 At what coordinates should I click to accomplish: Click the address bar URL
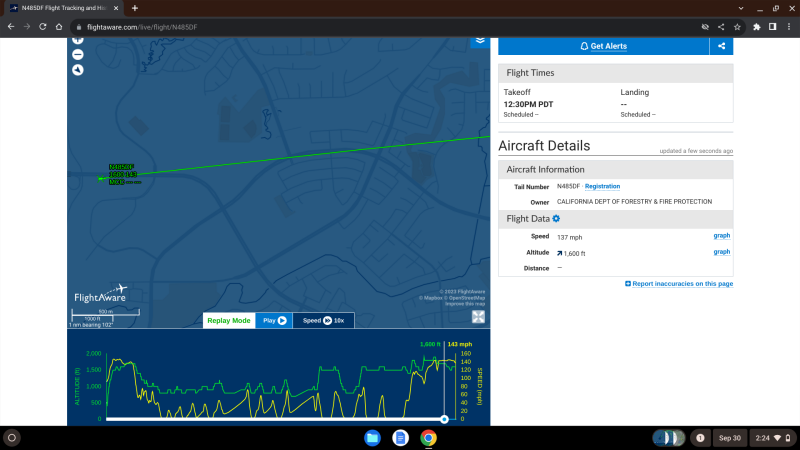[142, 27]
